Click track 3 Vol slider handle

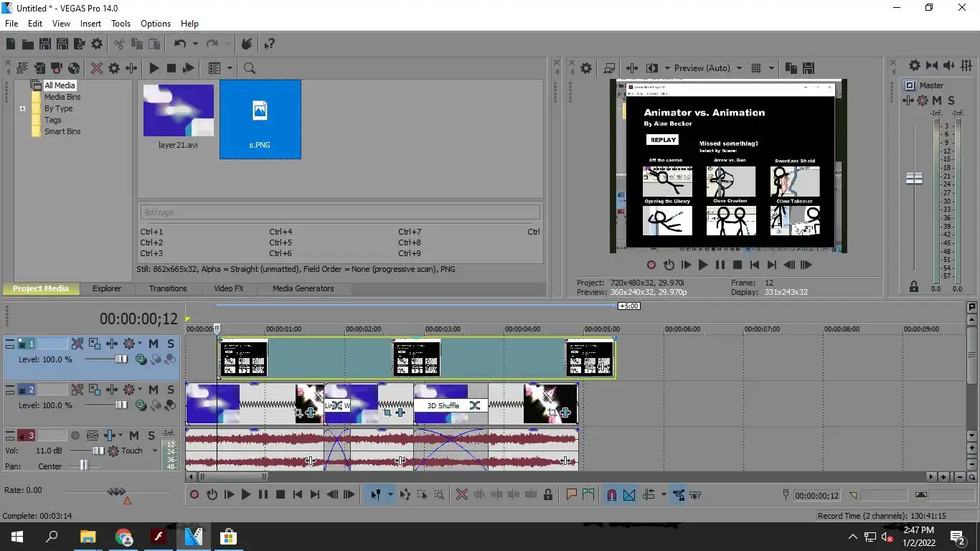[98, 451]
